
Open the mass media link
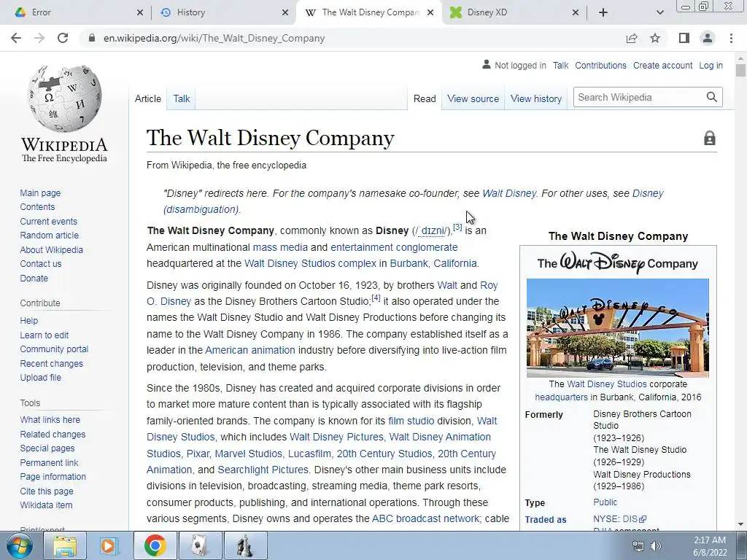coord(280,247)
